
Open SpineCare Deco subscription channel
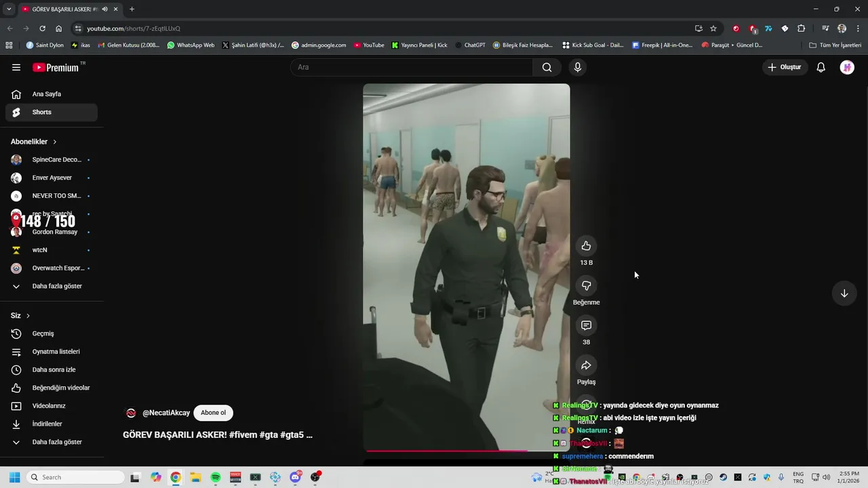click(52, 160)
